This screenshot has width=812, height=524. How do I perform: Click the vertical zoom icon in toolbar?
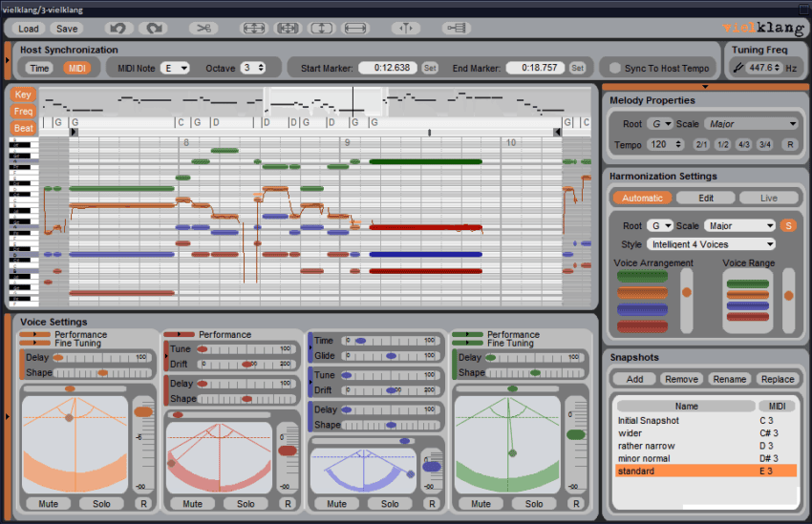tap(321, 29)
